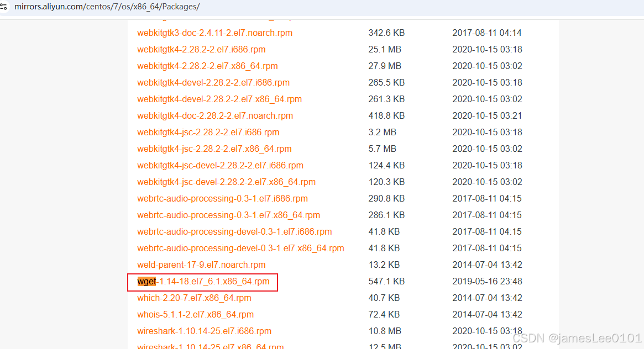
Task: Download webkitgtk4-devel-2.28.2-2.el7.i686.rpm
Action: coord(213,83)
